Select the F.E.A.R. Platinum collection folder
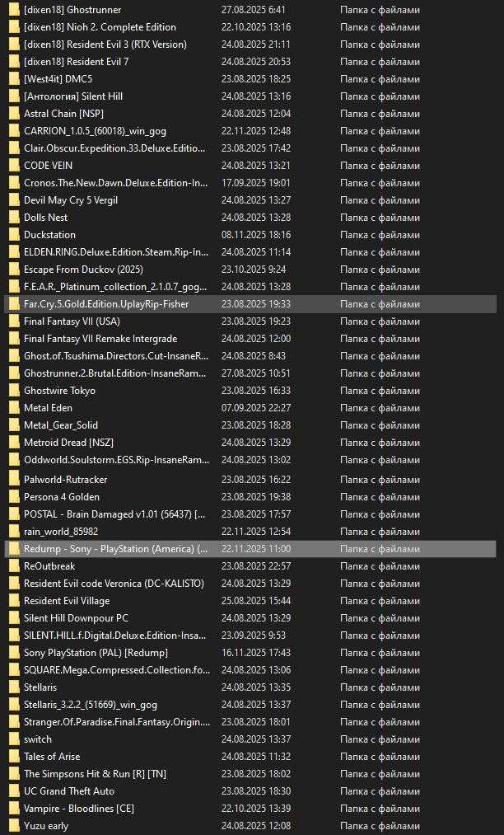 115,287
